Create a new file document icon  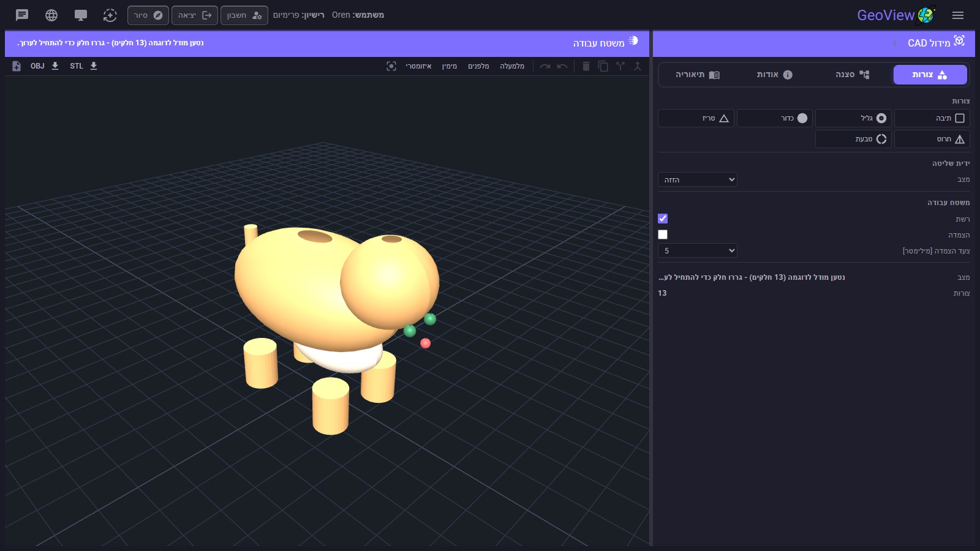click(17, 66)
